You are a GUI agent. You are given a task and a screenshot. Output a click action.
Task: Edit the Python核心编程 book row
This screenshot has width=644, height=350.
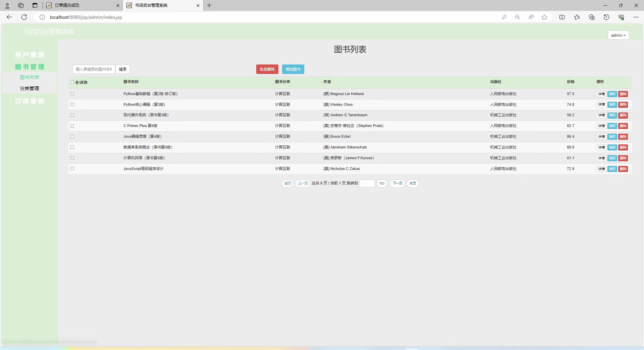point(612,105)
